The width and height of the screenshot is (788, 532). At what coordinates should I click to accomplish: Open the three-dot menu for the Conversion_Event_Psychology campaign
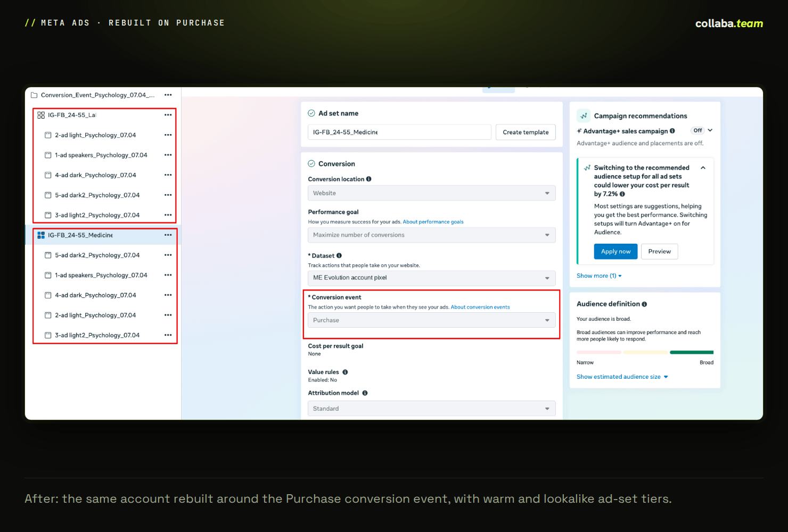(168, 95)
